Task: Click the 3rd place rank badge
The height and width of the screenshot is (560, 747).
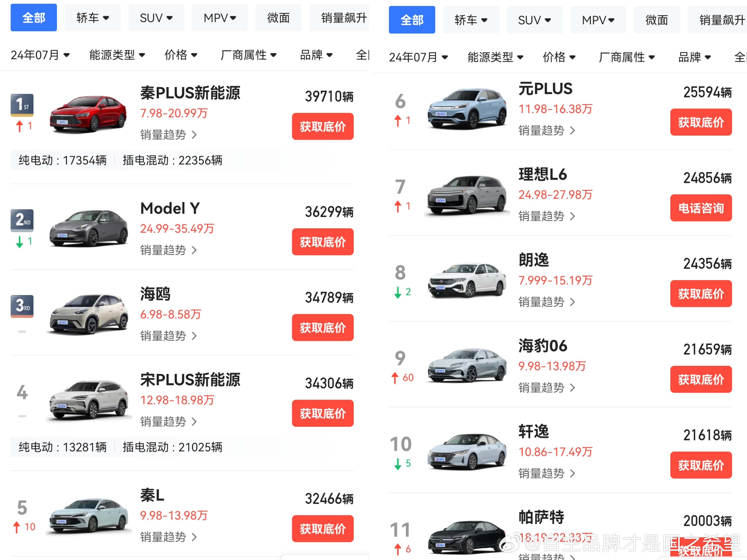Action: click(x=22, y=306)
